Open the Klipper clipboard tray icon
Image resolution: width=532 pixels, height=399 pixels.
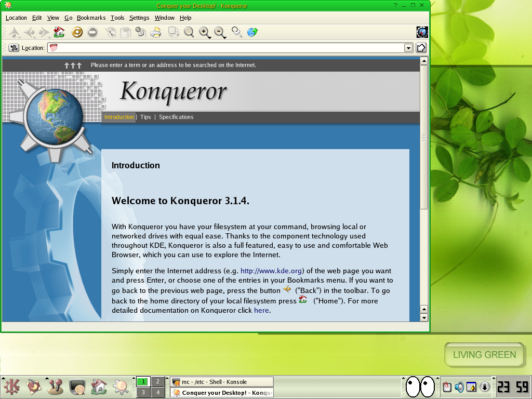(447, 387)
